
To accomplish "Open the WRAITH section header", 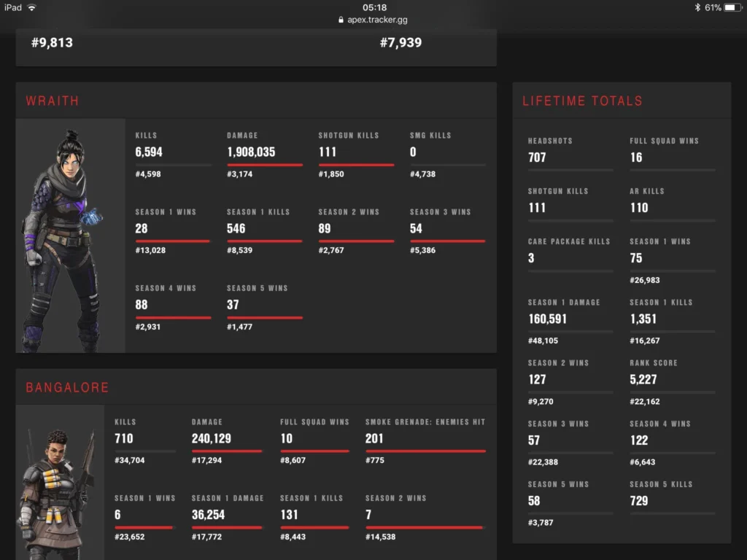I will coord(53,101).
